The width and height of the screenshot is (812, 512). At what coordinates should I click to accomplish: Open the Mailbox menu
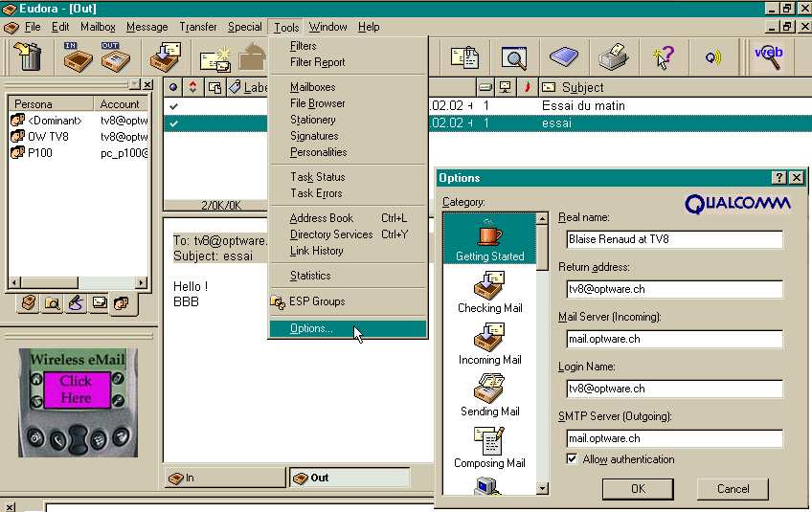coord(98,27)
